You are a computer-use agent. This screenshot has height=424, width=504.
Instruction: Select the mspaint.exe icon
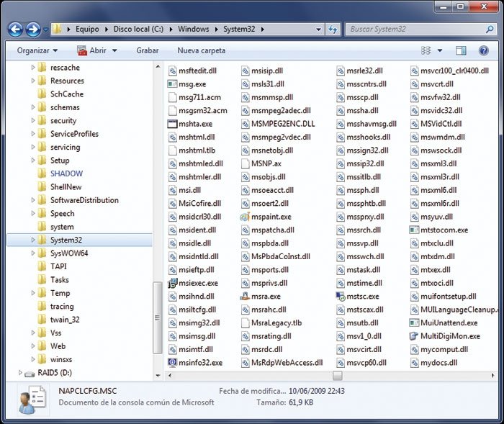click(x=245, y=217)
